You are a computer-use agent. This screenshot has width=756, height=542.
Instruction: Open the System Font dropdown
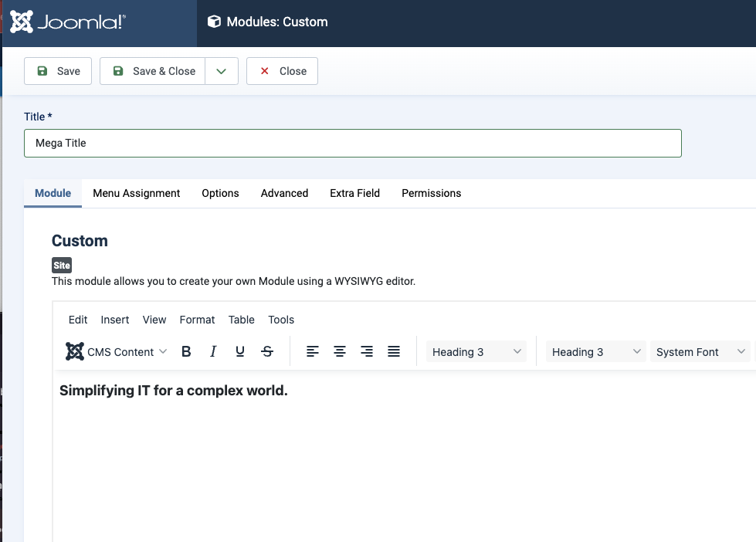pyautogui.click(x=700, y=352)
